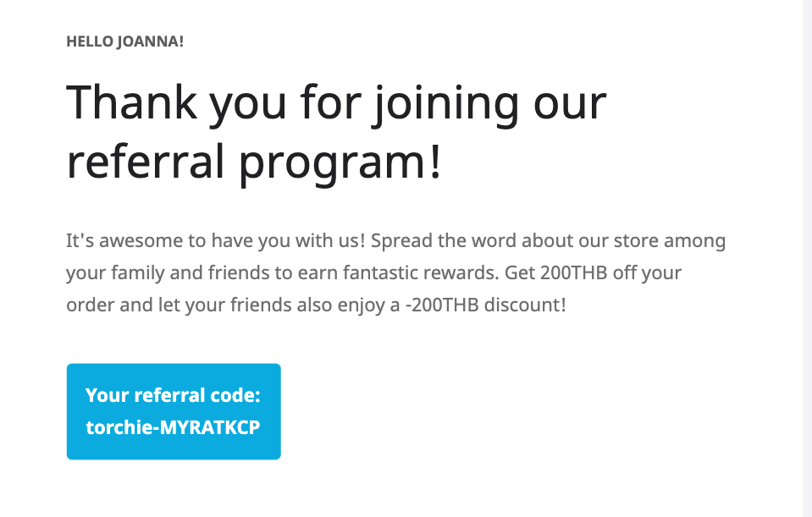Screen dimensions: 812x517
Task: Click the word 'order' in the paragraph
Action: coord(90,304)
